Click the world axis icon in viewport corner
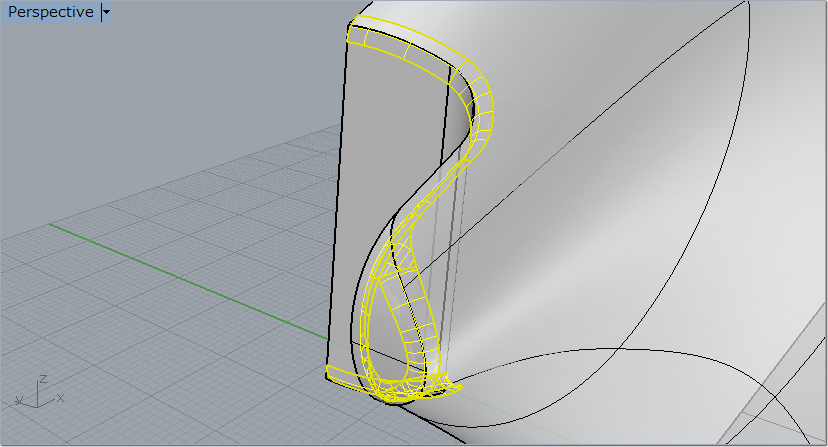This screenshot has height=447, width=828. [39, 393]
